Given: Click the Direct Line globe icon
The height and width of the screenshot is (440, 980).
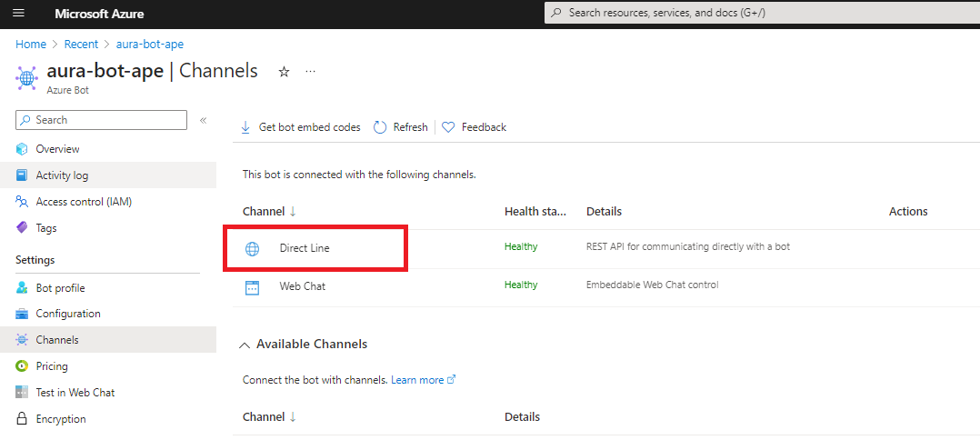Looking at the screenshot, I should point(252,249).
